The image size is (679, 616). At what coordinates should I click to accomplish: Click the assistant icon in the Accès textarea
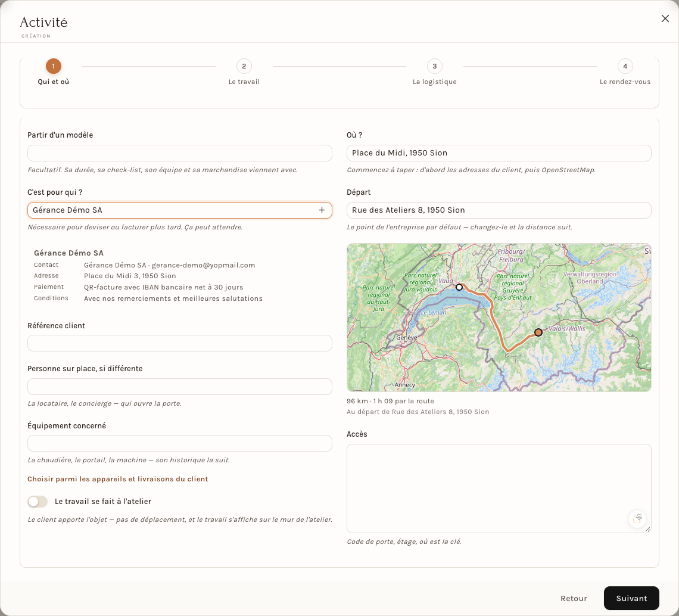pos(637,518)
